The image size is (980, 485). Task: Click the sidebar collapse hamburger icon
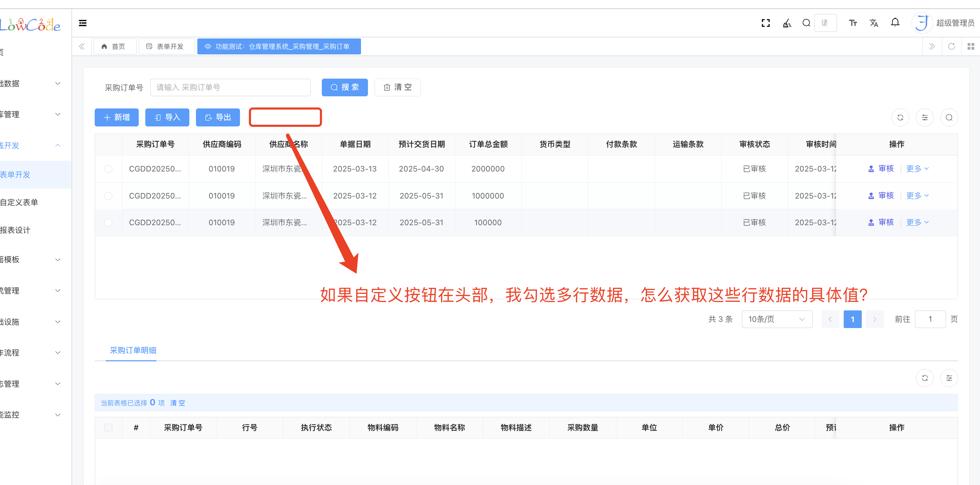click(83, 23)
